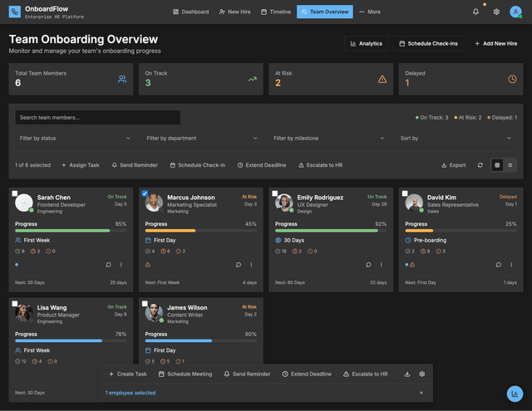
Task: Open the notifications bell
Action: 475,12
